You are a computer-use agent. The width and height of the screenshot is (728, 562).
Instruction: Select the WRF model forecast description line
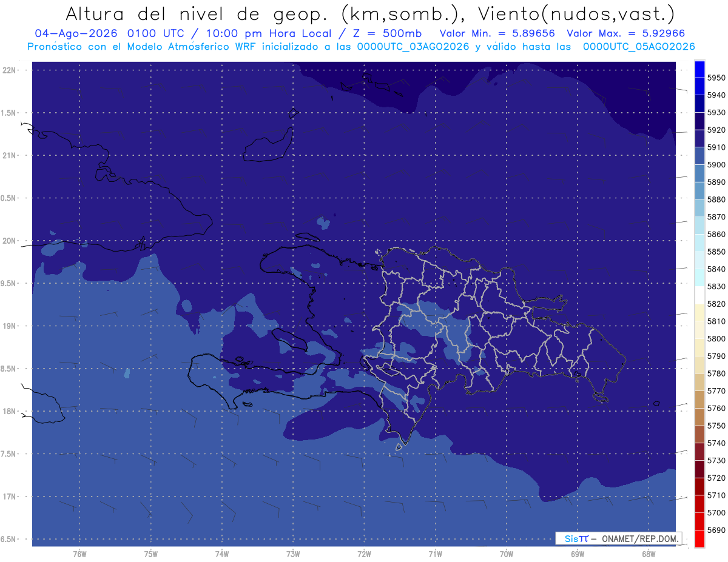point(361,47)
